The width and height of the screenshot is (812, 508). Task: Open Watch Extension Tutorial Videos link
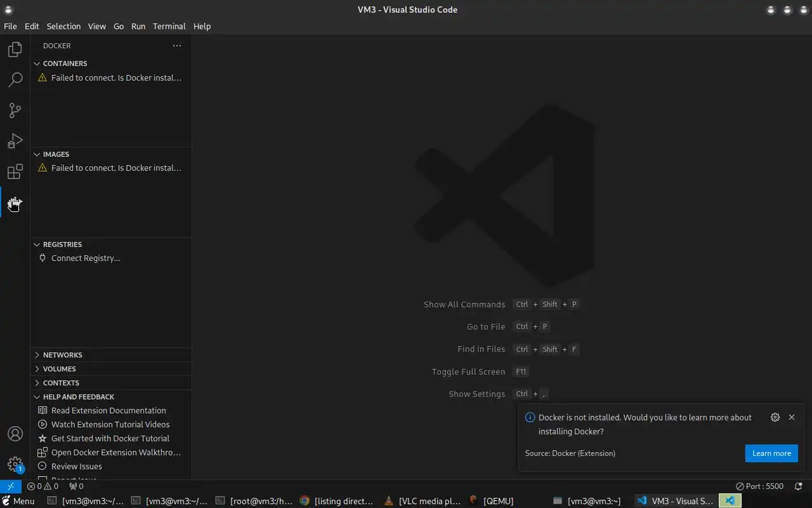coord(111,424)
